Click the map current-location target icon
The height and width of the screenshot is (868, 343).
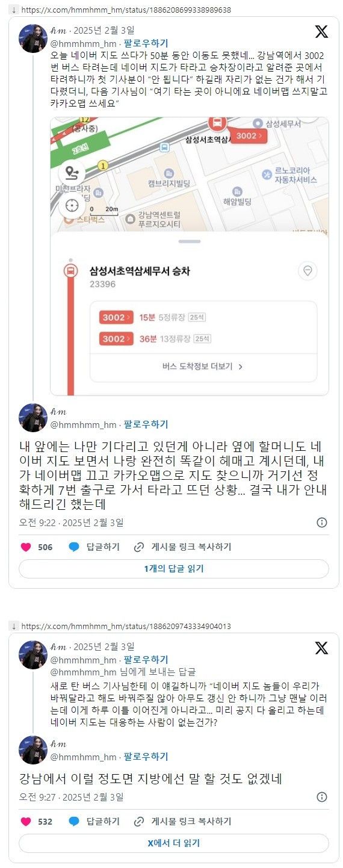pyautogui.click(x=72, y=205)
